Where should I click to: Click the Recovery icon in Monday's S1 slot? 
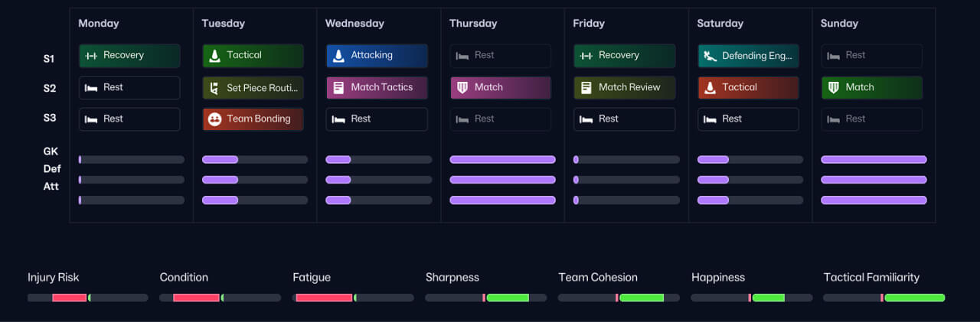click(x=91, y=56)
